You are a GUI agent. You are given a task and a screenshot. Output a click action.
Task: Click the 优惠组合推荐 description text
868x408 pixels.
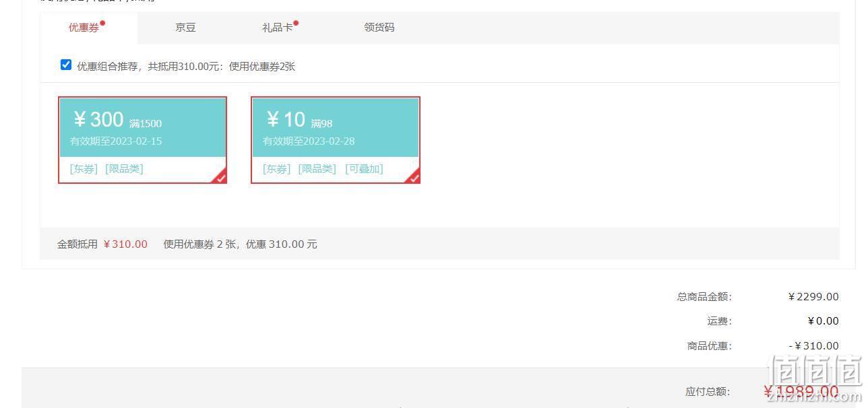pyautogui.click(x=186, y=67)
